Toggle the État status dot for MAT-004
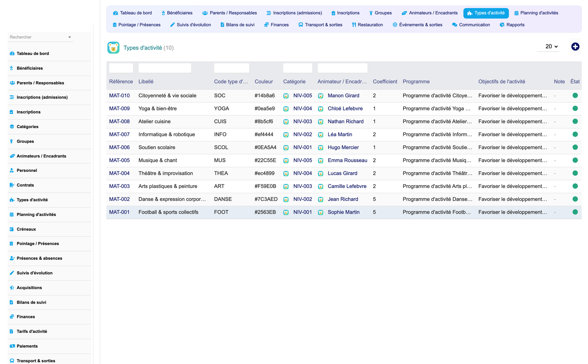This screenshot has width=588, height=364. click(x=575, y=173)
